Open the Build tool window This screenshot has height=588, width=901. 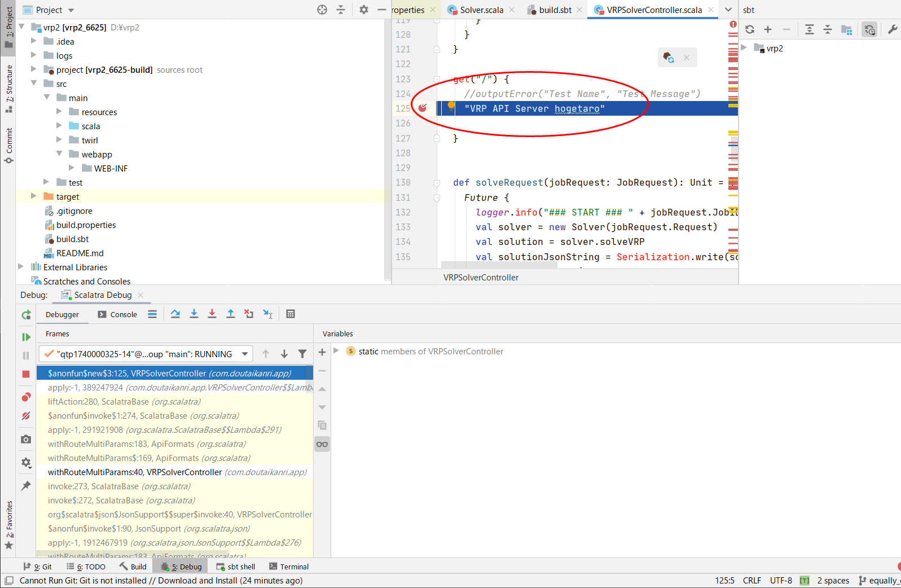click(133, 567)
